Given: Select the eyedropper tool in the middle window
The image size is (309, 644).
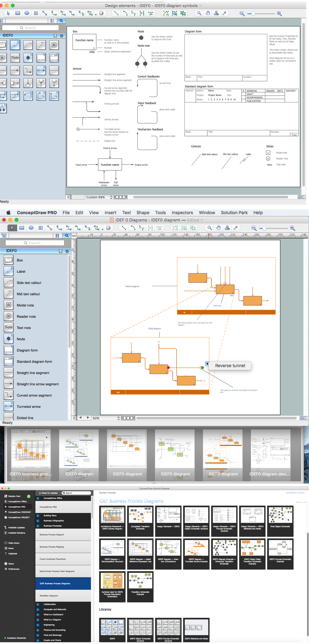Looking at the screenshot, I should [236, 228].
